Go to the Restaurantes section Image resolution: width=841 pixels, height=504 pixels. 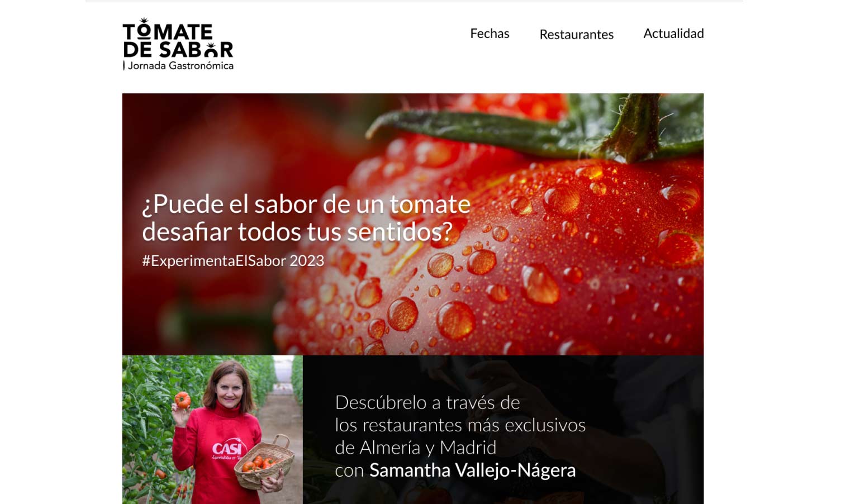(x=576, y=35)
